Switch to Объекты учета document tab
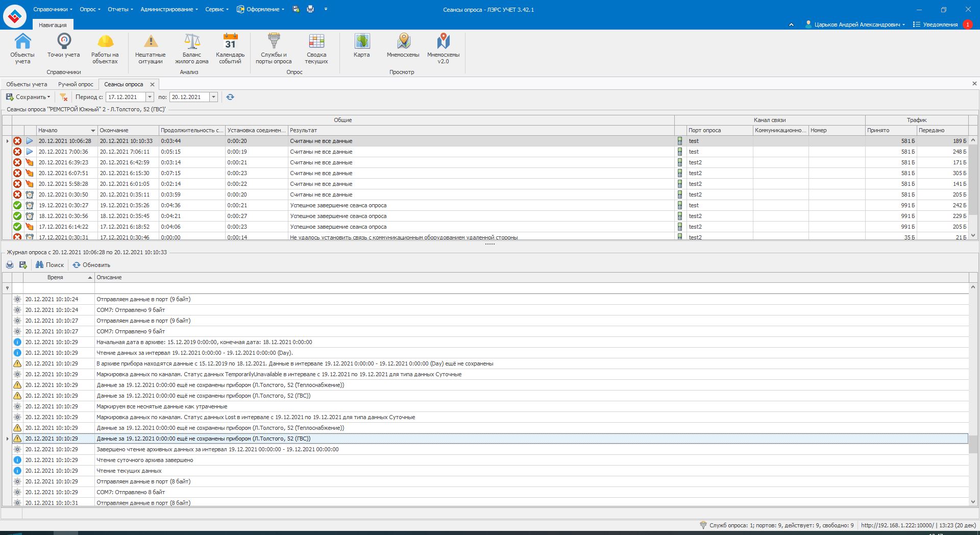The width and height of the screenshot is (980, 535). [27, 84]
